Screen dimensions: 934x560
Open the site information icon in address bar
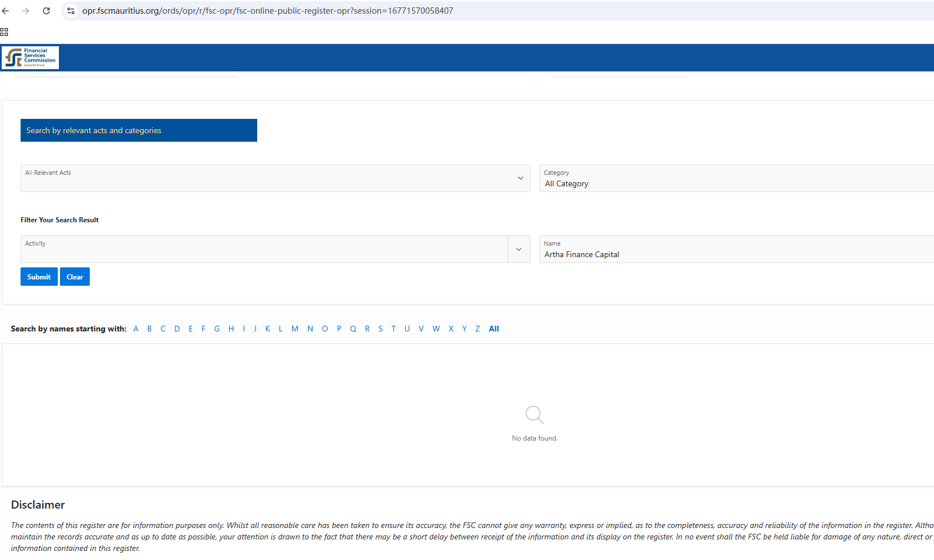click(71, 11)
